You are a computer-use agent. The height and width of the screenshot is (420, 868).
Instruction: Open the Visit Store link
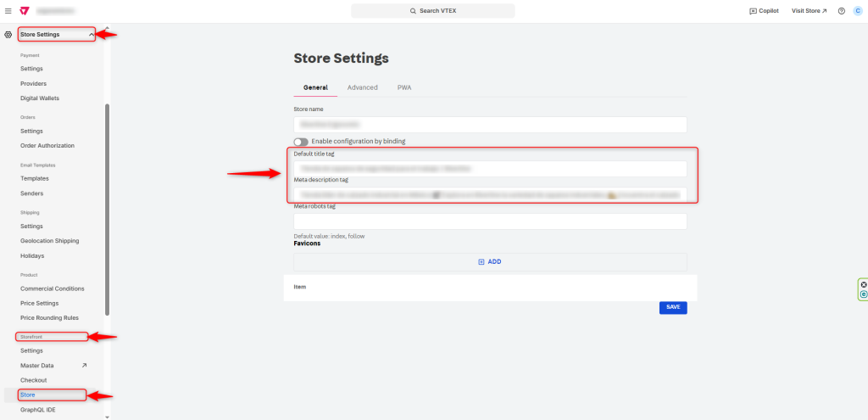[809, 11]
